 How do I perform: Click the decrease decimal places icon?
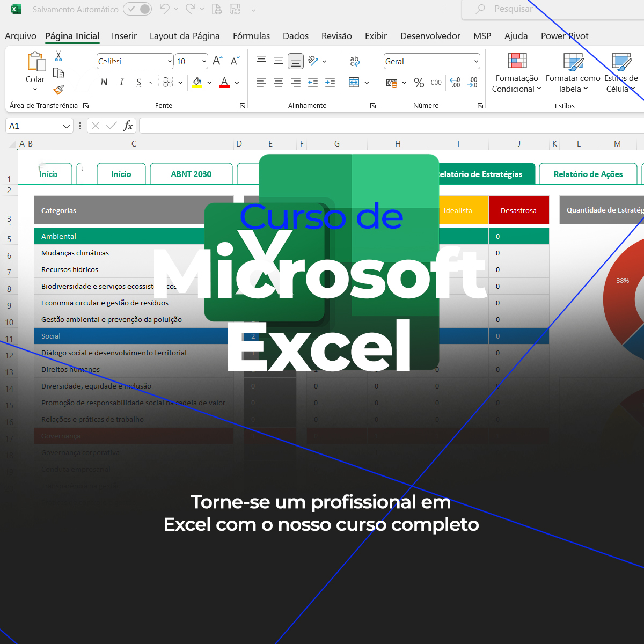pyautogui.click(x=472, y=83)
